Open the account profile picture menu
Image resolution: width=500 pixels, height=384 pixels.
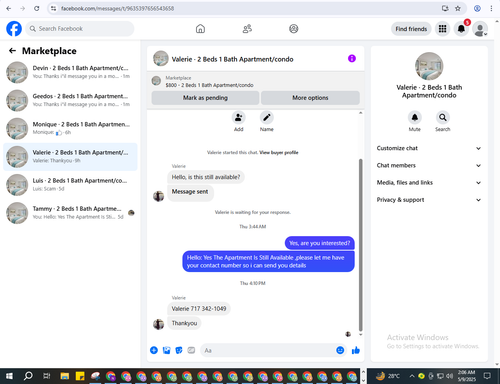tap(480, 29)
